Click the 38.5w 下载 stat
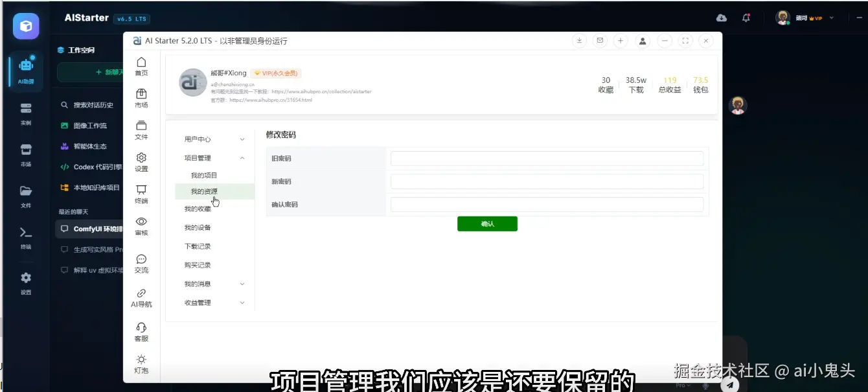Screen dimensions: 868x392 636,85
